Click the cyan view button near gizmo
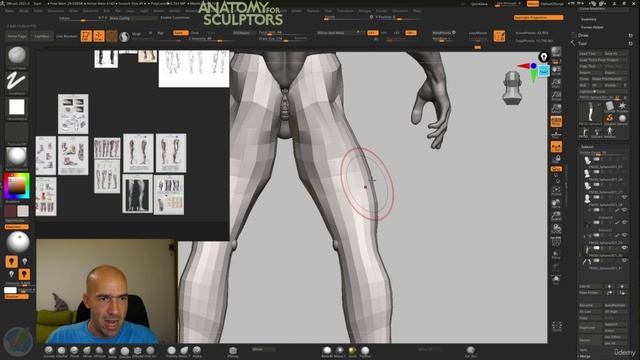Viewport: 640px width, 360px height. tap(543, 72)
